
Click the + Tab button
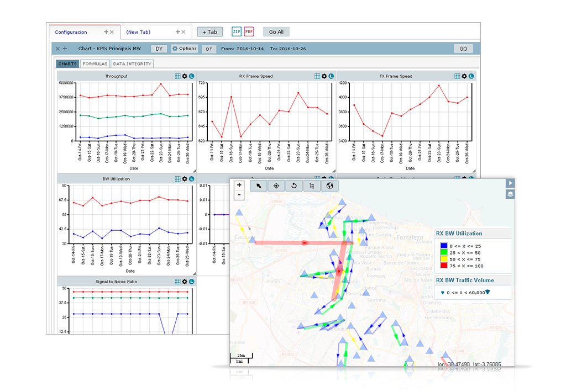[x=209, y=32]
